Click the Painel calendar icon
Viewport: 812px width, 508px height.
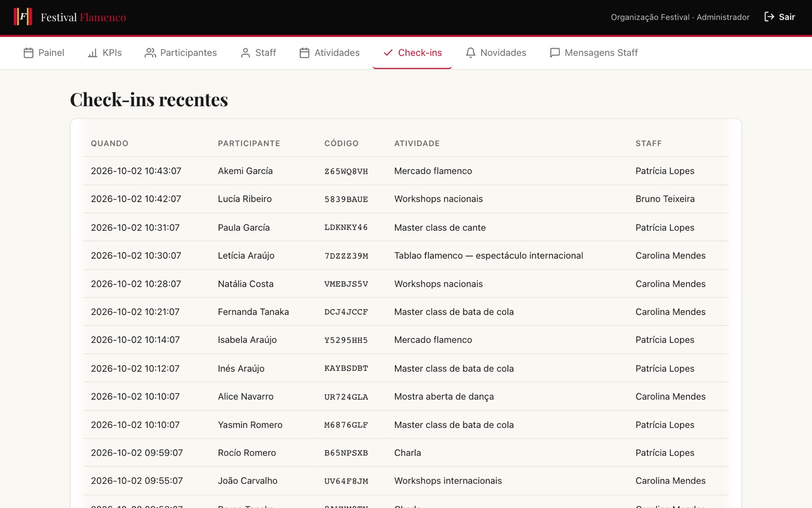(28, 53)
